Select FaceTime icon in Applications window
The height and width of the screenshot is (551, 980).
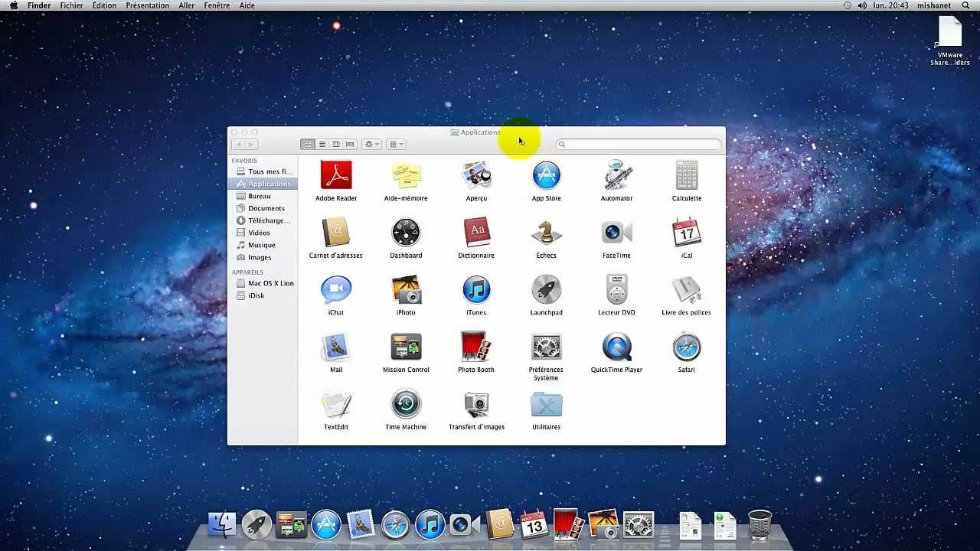point(616,233)
